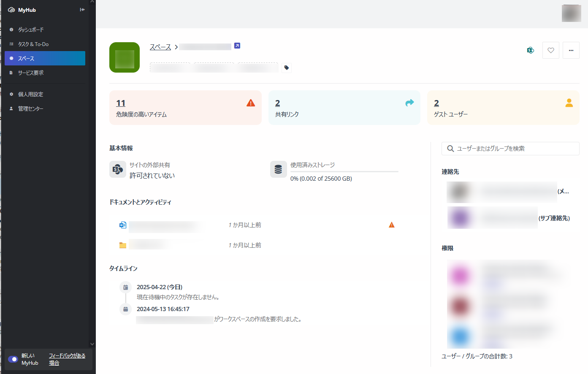Open 管理センター in the sidebar
This screenshot has height=374, width=588.
[45, 108]
